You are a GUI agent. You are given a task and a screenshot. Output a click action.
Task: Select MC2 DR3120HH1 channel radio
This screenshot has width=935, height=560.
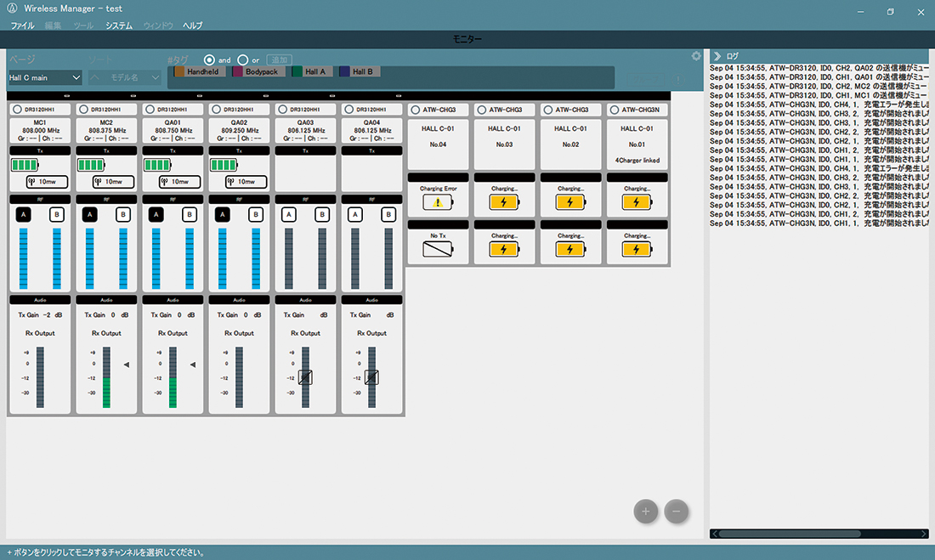click(83, 110)
